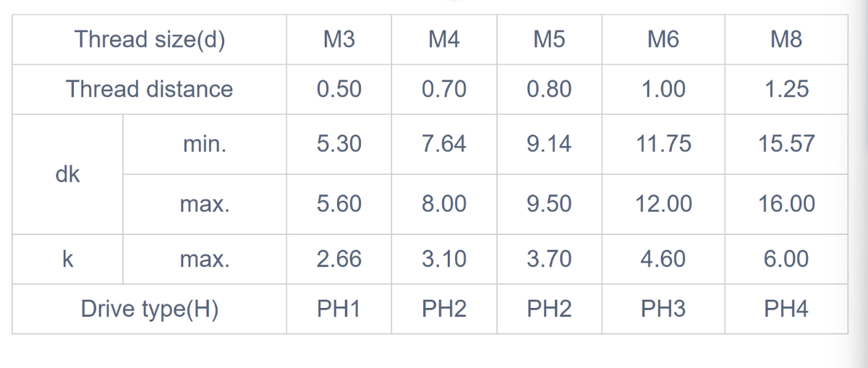Click the Thread distance row label
Image resolution: width=868 pixels, height=368 pixels.
(149, 89)
